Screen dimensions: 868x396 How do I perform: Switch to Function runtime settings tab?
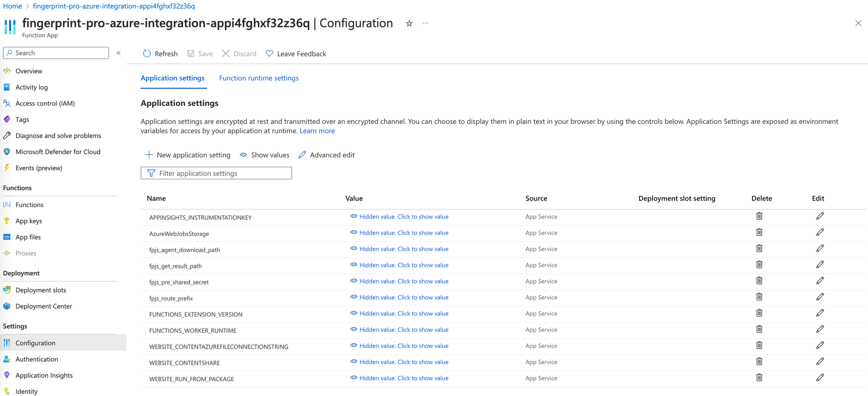tap(259, 78)
